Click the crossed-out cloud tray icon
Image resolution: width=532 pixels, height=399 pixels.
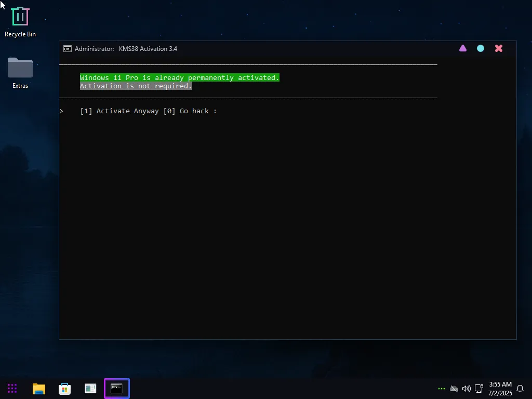point(454,389)
